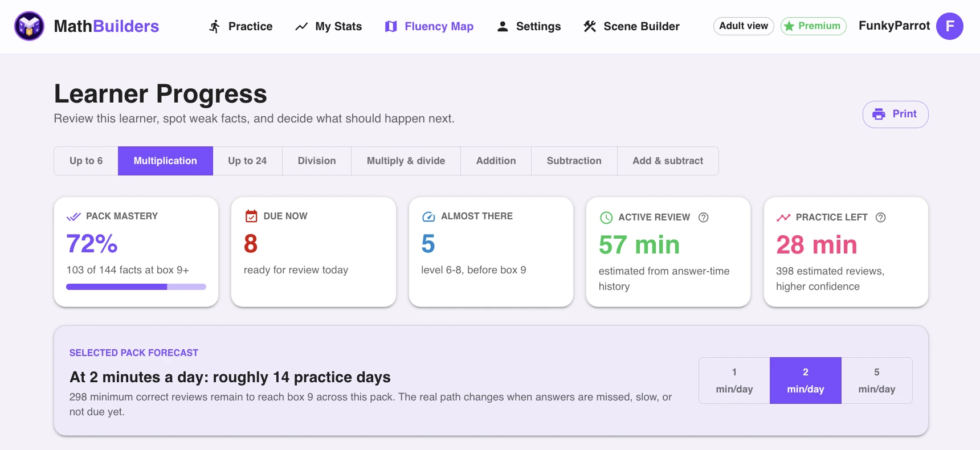Viewport: 980px width, 450px height.
Task: Click the running figure Practice icon
Action: pos(214,26)
